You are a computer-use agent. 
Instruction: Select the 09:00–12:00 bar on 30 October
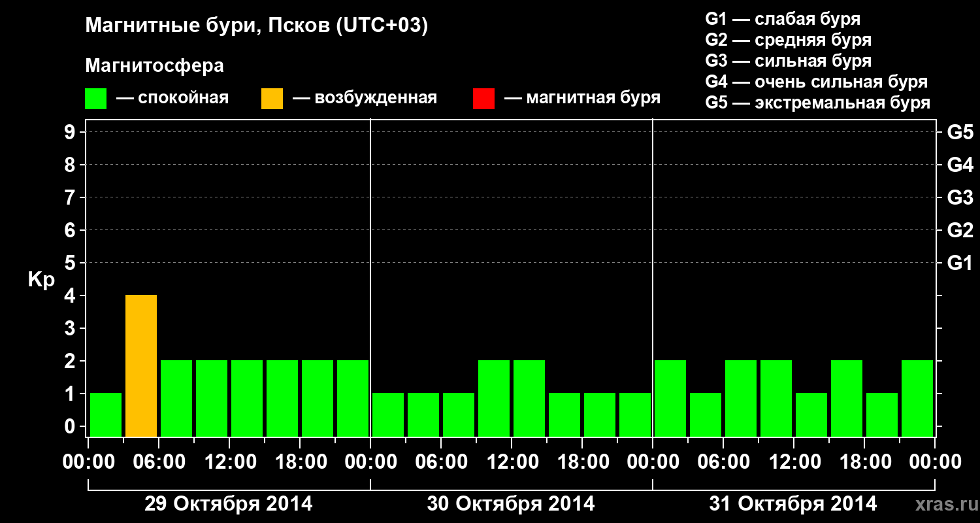click(x=494, y=399)
